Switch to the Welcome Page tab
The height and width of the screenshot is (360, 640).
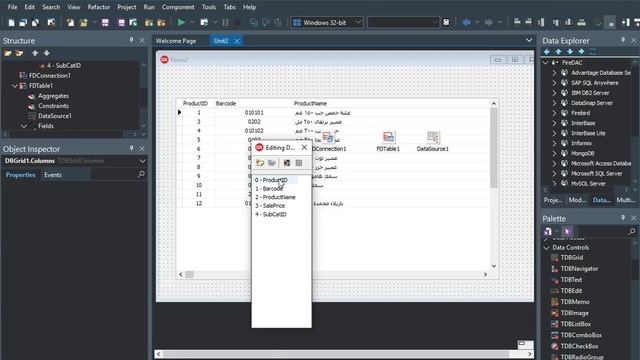pos(176,41)
